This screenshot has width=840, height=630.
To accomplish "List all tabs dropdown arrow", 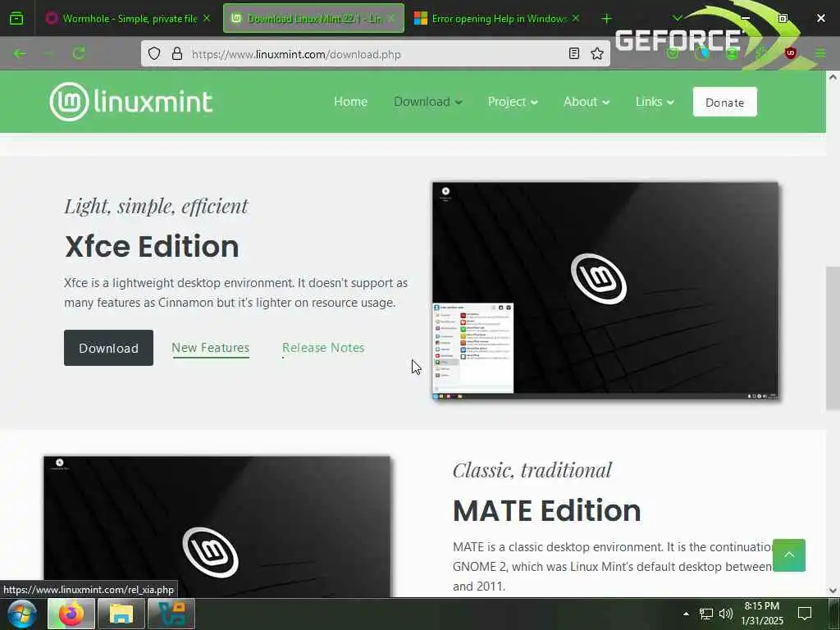I will 677,18.
